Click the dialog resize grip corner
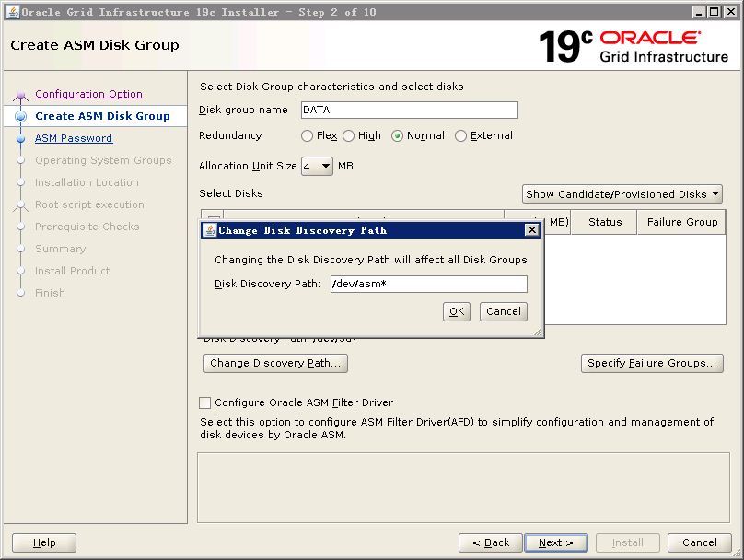 point(538,332)
